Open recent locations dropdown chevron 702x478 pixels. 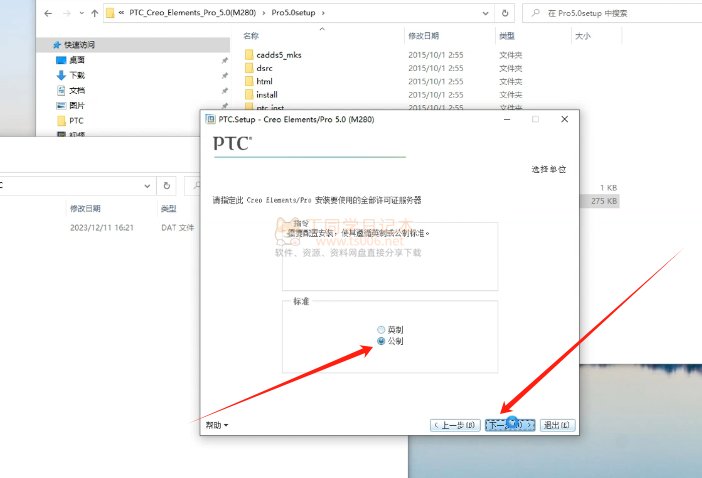[81, 13]
